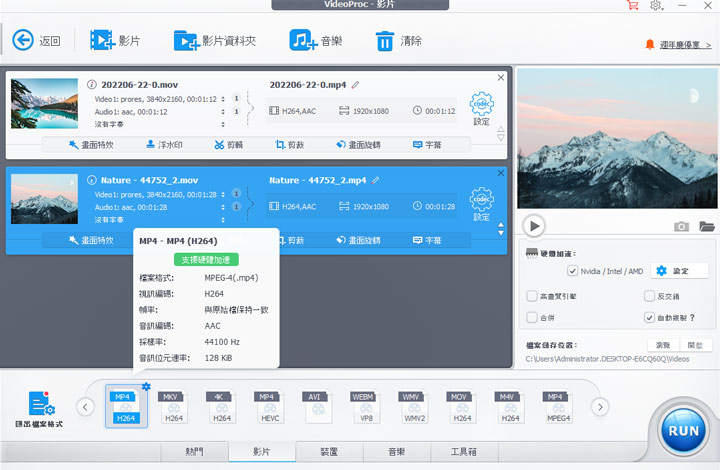720x470 pixels.
Task: Open Audio1 track selector for 202206-22-0.mov
Action: click(223, 112)
